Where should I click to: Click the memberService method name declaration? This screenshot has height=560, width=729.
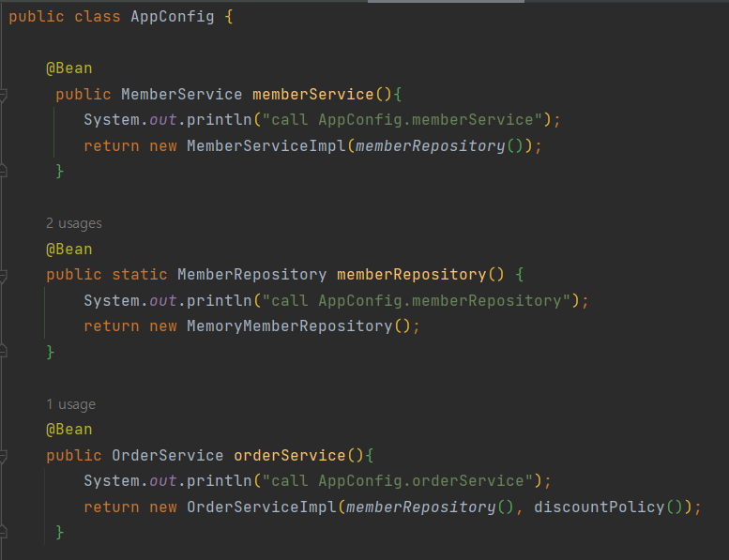click(x=312, y=95)
